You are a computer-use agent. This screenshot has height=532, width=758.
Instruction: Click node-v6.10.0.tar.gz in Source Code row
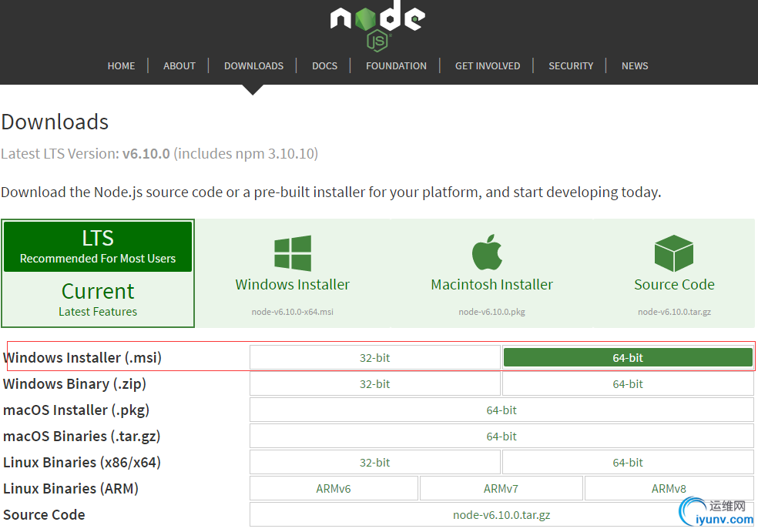[x=501, y=514]
